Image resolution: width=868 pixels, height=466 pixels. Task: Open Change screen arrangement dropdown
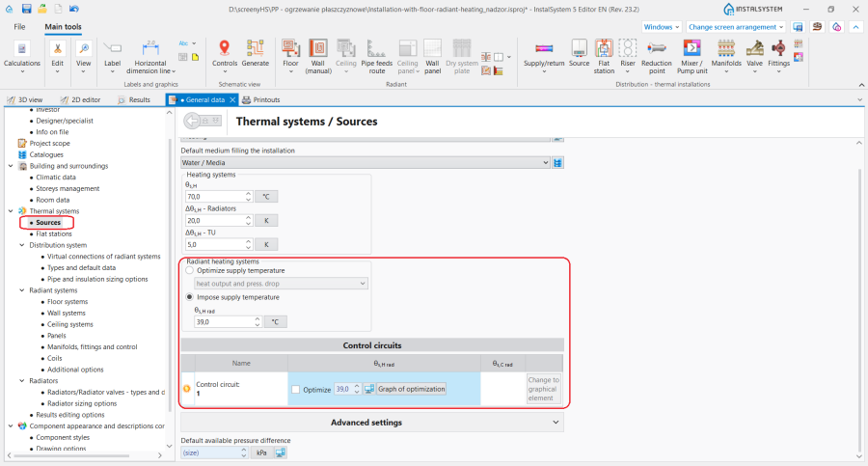(736, 27)
